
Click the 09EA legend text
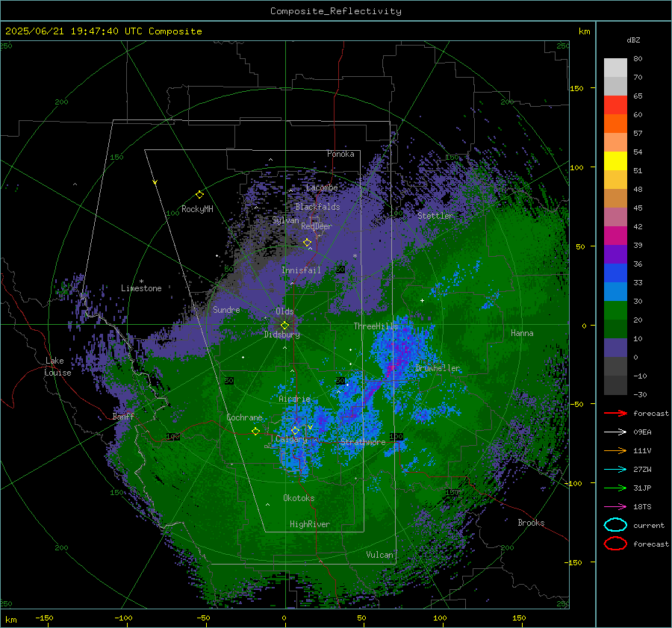tap(642, 432)
